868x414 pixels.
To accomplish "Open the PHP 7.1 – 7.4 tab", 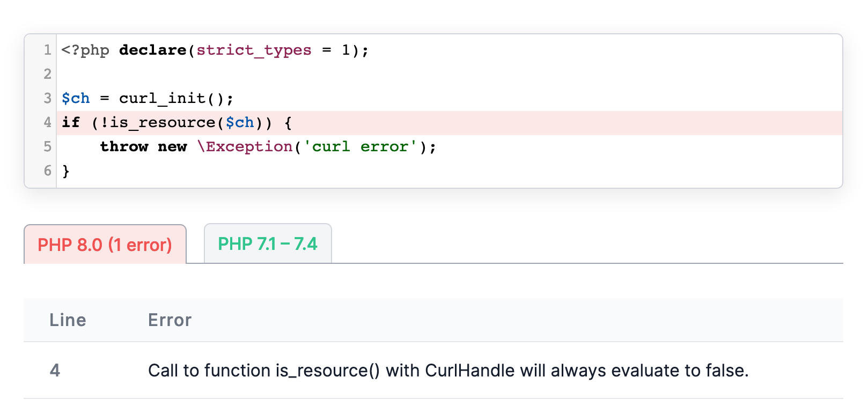I will coord(267,244).
